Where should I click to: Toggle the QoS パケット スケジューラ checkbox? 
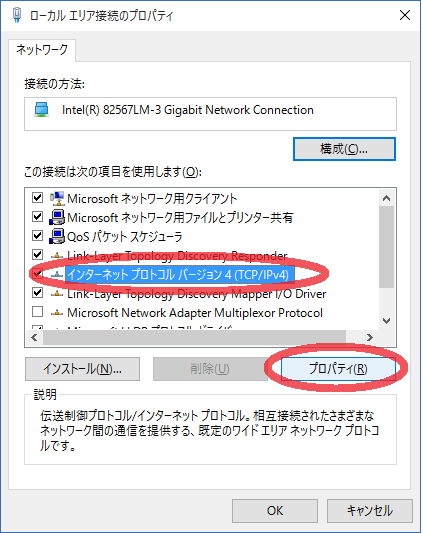click(37, 236)
